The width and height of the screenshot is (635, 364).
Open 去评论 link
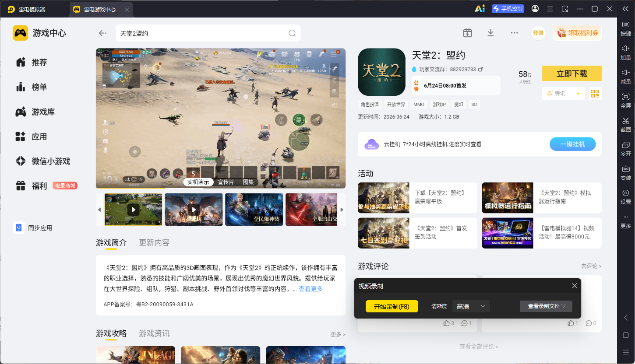click(591, 266)
